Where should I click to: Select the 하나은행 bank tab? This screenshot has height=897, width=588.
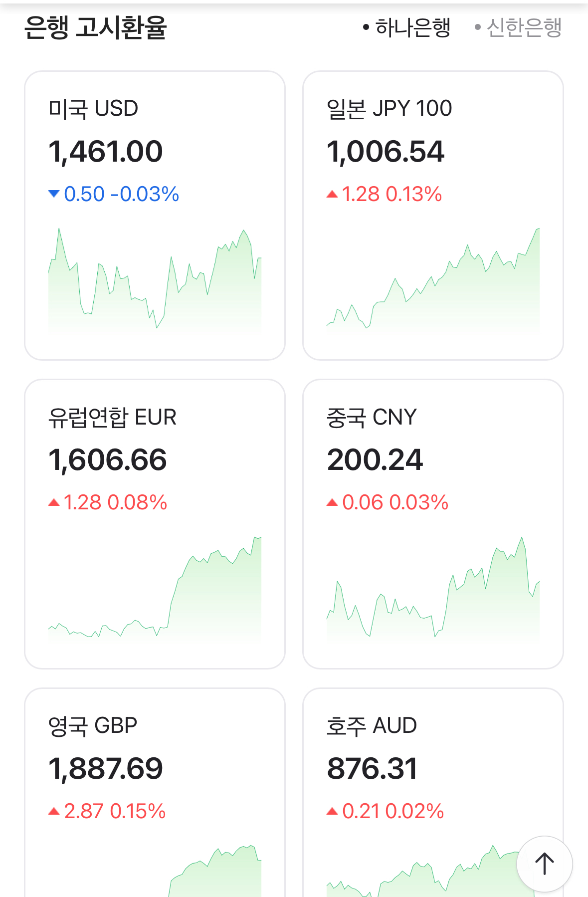click(x=407, y=27)
